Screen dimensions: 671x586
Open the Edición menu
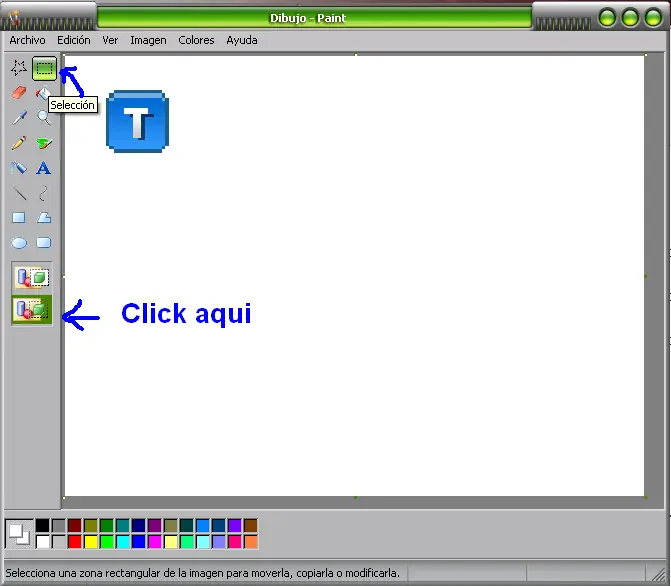(x=74, y=40)
